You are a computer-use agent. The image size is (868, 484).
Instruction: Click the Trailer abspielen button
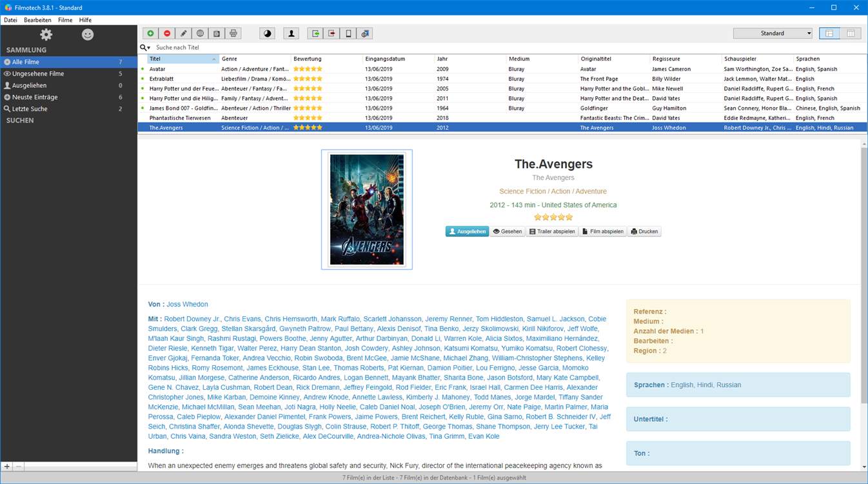552,232
